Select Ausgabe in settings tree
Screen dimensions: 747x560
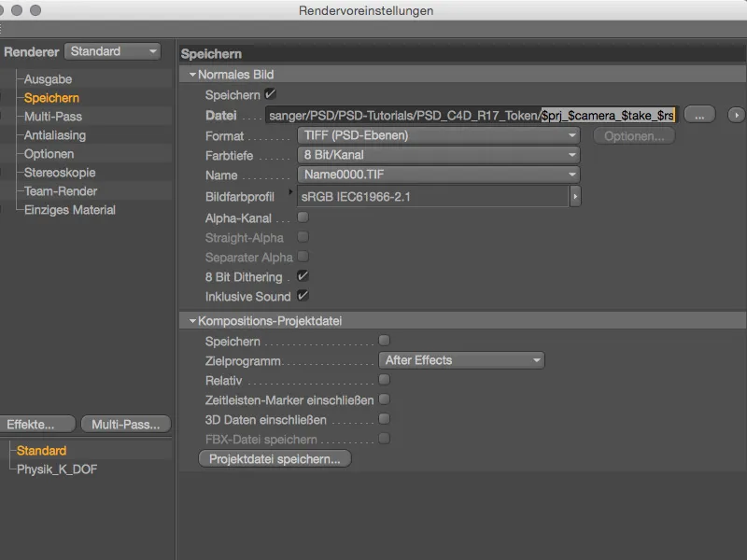(48, 79)
